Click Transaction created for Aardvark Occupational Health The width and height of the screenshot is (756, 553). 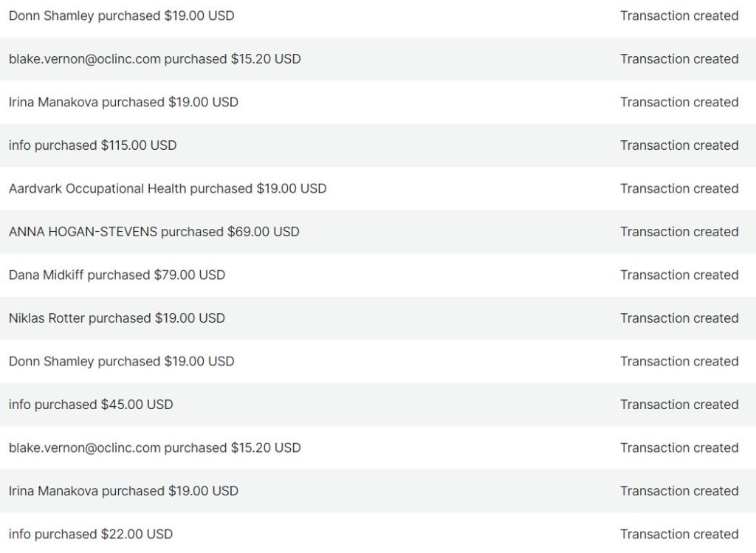678,189
